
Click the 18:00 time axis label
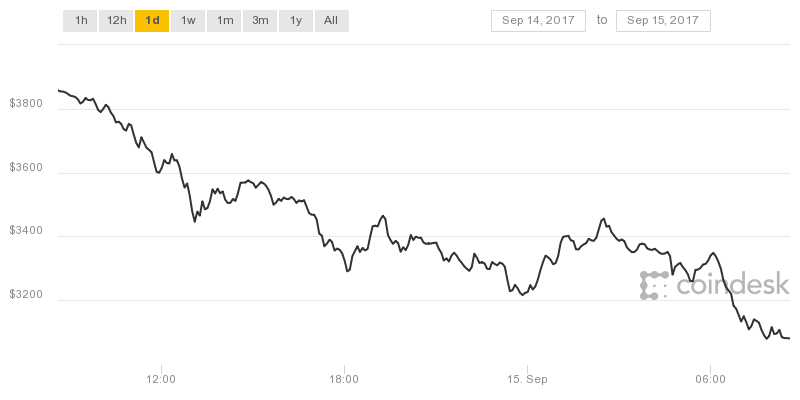pos(344,380)
